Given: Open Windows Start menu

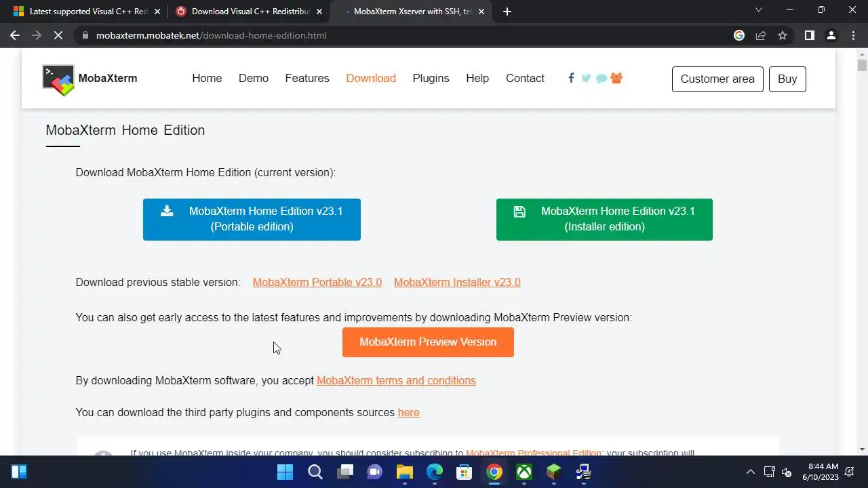Looking at the screenshot, I should 285,472.
